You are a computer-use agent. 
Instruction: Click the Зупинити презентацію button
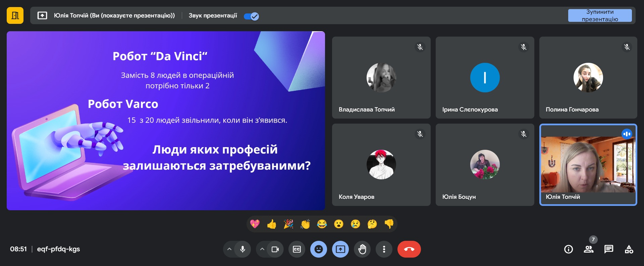600,15
